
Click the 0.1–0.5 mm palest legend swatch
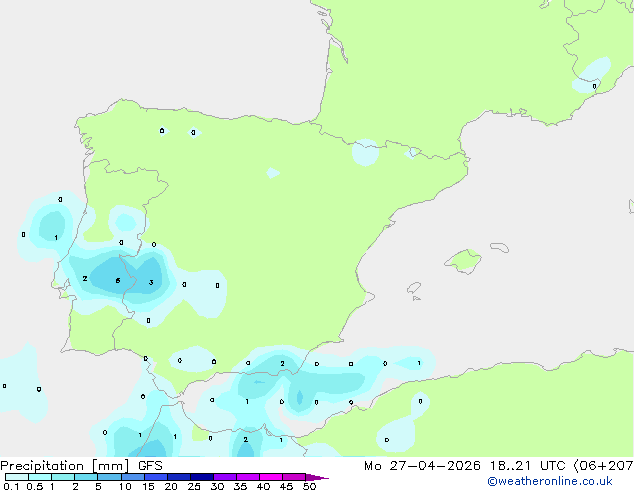coord(17,477)
